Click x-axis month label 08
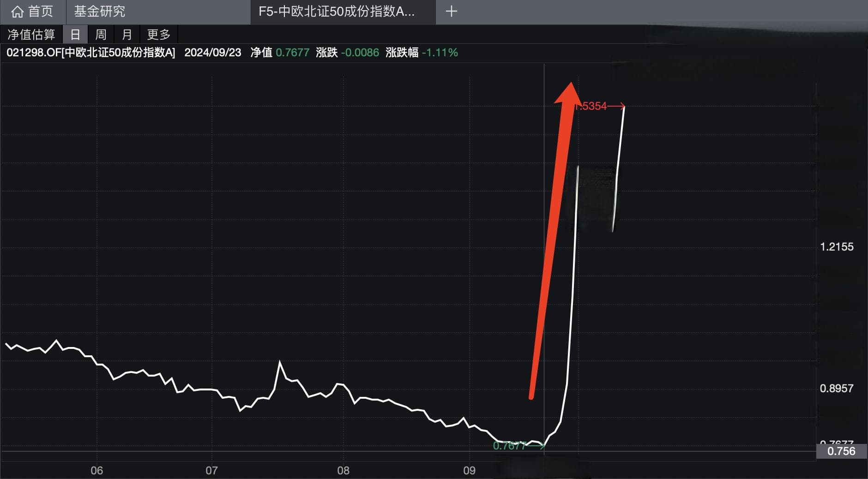The width and height of the screenshot is (868, 479). tap(343, 471)
